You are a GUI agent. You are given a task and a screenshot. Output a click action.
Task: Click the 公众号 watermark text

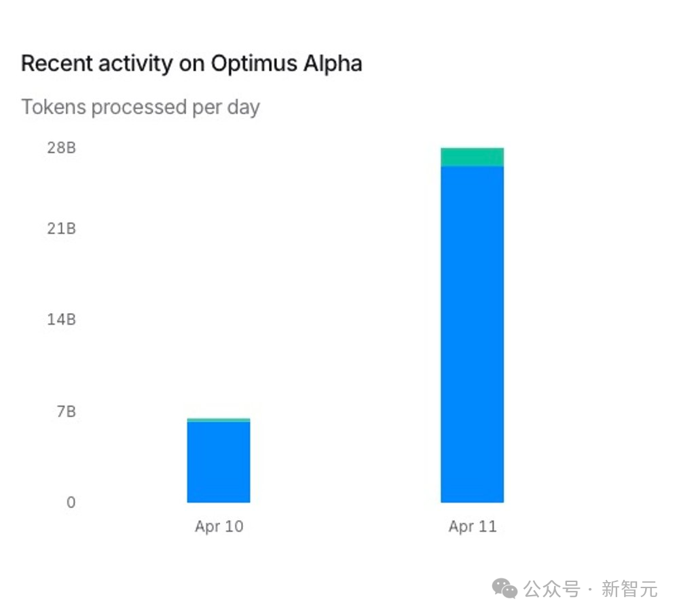[551, 589]
